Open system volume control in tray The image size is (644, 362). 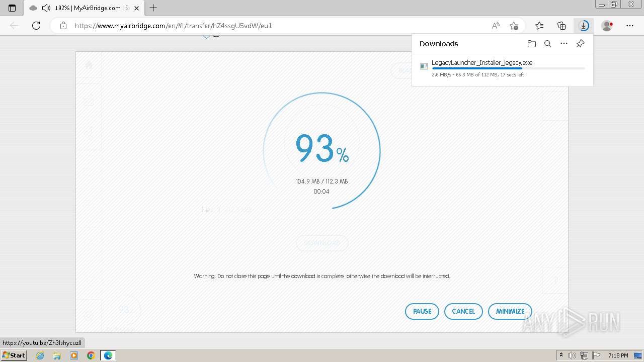click(572, 355)
